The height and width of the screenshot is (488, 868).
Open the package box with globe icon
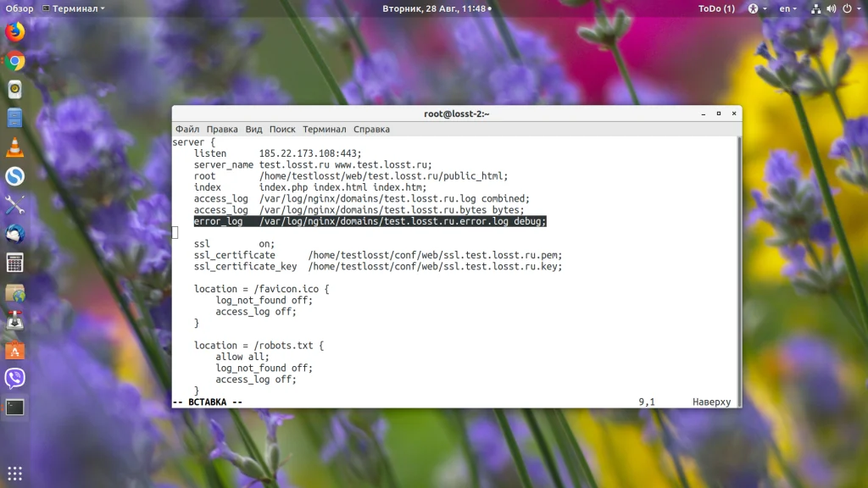click(15, 292)
